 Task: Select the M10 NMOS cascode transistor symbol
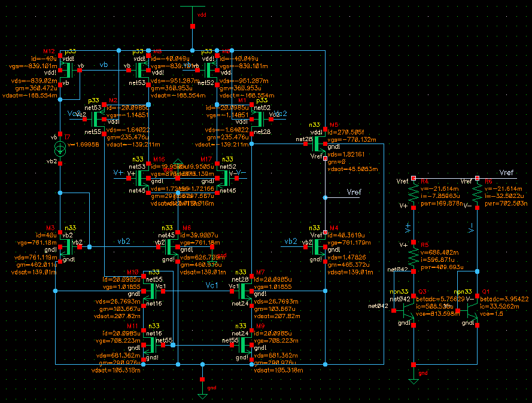tap(153, 291)
